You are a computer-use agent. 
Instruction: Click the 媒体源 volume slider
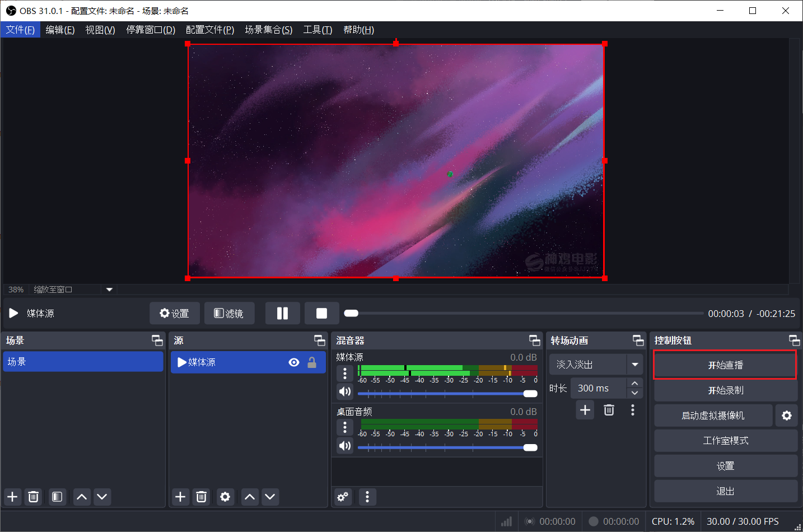[x=447, y=394]
